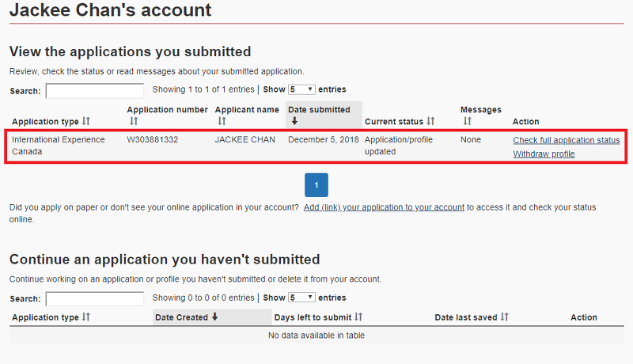This screenshot has height=364, width=633.
Task: Click application number W303881332 cell
Action: [x=153, y=139]
